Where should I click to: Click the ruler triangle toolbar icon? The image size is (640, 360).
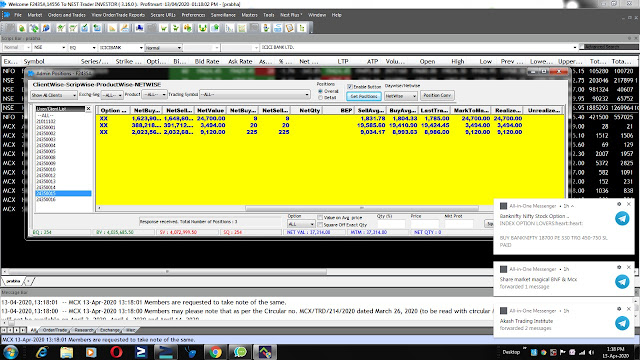coord(112,28)
